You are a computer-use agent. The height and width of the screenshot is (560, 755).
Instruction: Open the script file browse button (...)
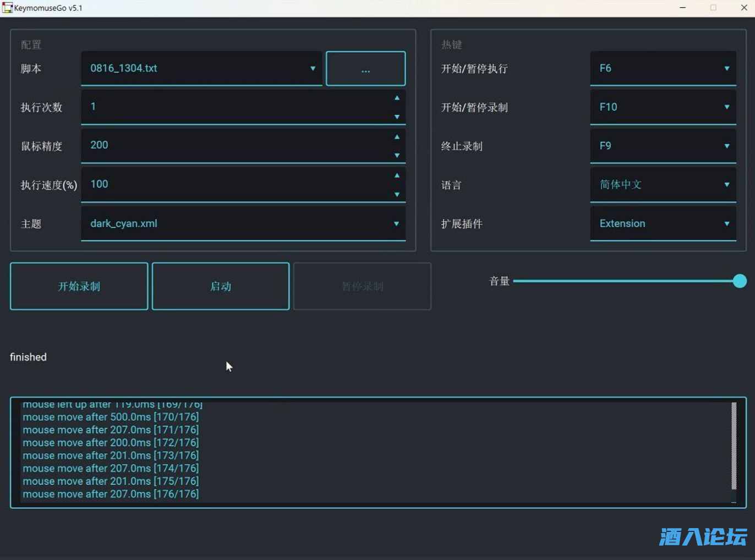365,69
